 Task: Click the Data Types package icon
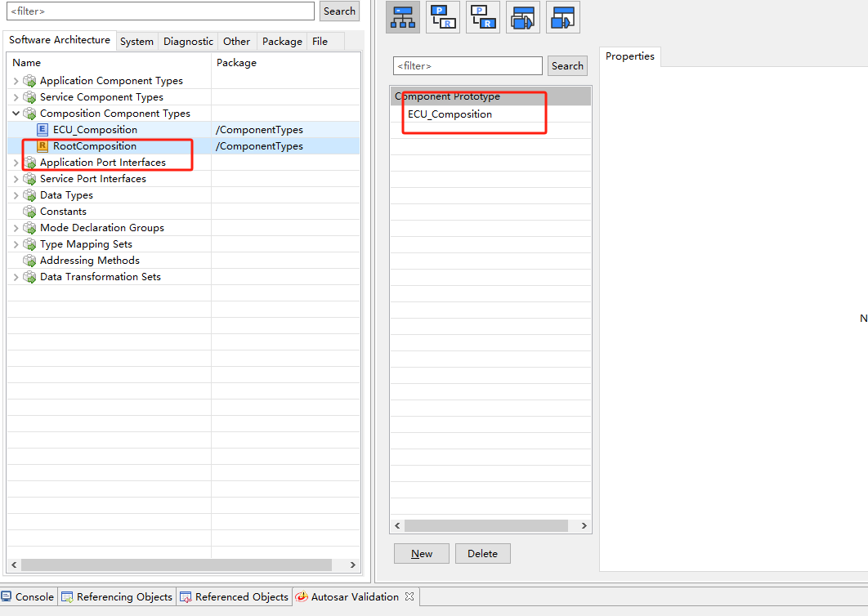tap(30, 195)
